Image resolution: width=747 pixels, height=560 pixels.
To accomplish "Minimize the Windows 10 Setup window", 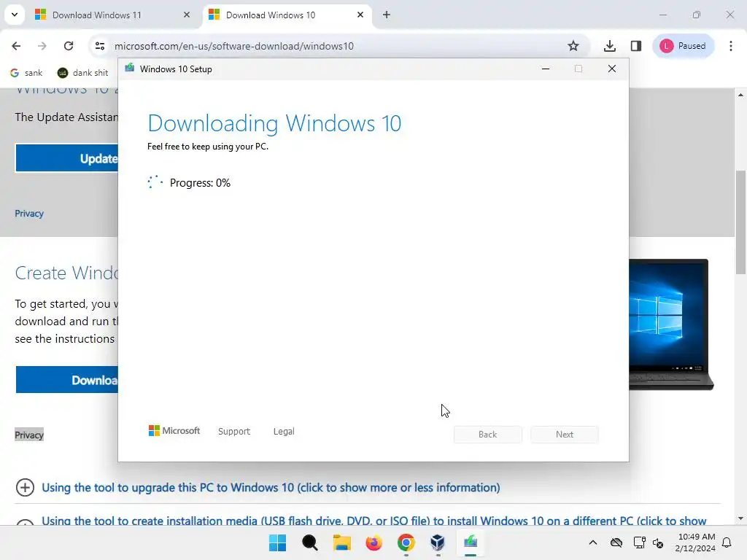I will coord(546,69).
